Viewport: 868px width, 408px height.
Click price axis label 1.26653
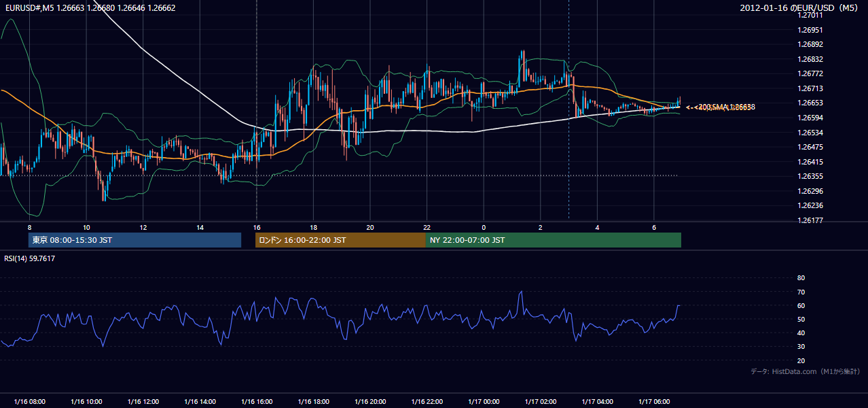tap(810, 103)
